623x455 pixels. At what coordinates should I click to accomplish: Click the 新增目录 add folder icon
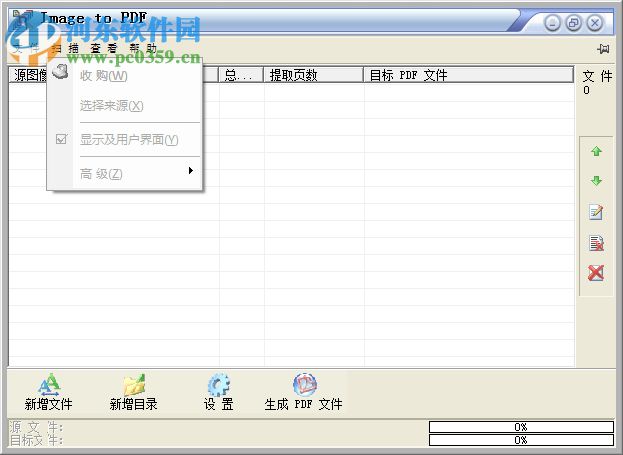tap(134, 385)
